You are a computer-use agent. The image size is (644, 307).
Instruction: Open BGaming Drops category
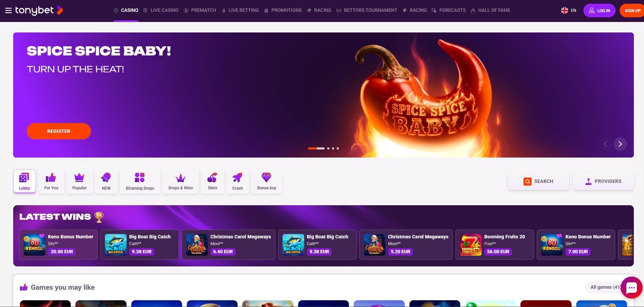pyautogui.click(x=140, y=182)
